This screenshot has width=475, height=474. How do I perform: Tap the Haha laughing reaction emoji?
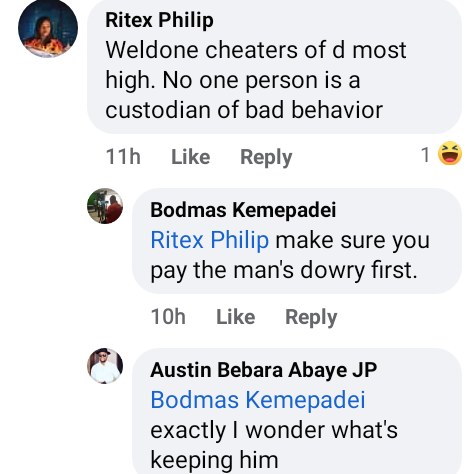tap(450, 153)
